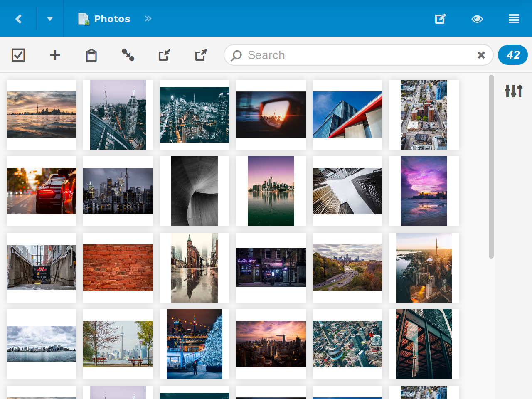
Task: Open the filter sliders settings icon
Action: (514, 91)
